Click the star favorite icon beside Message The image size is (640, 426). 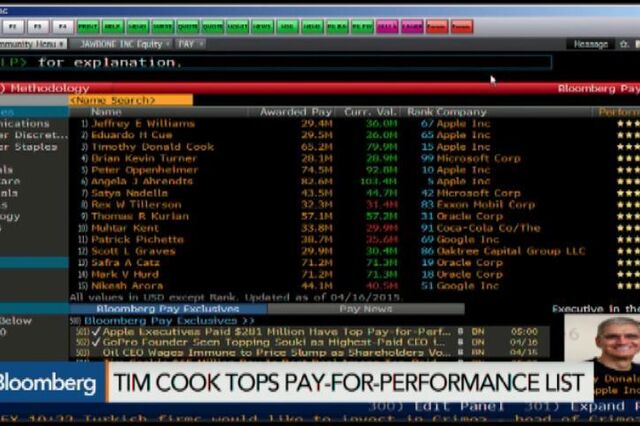click(624, 44)
